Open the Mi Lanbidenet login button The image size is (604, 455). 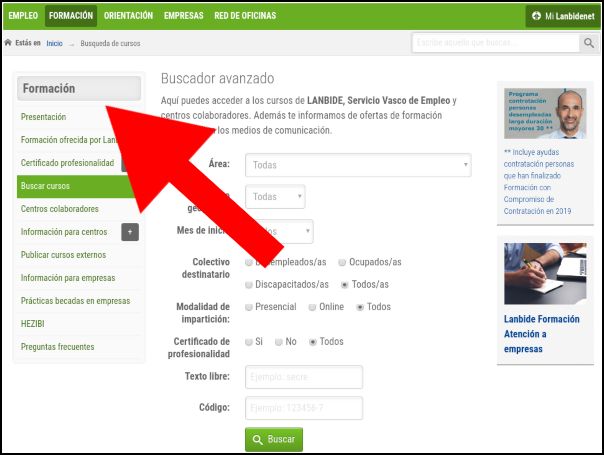[x=563, y=16]
